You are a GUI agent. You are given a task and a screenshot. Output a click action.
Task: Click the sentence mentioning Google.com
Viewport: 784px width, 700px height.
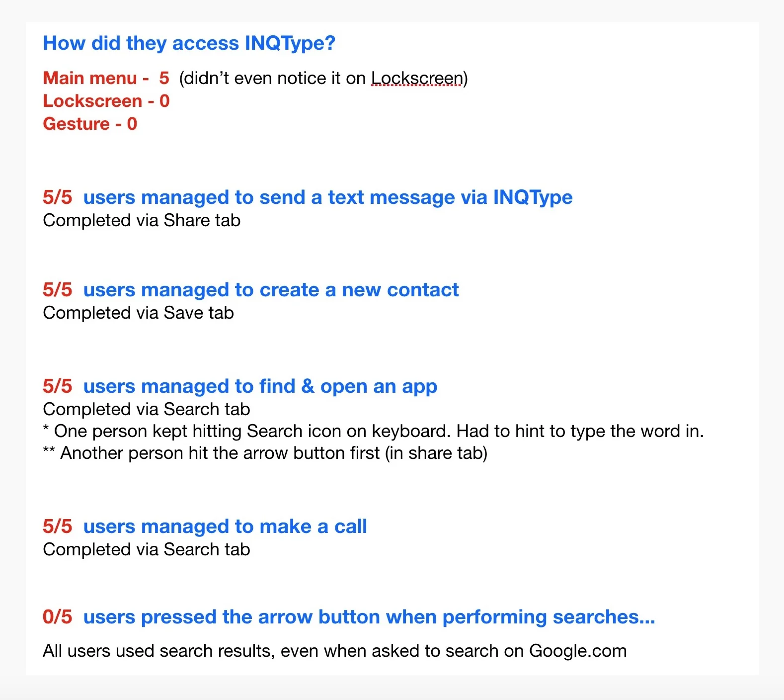click(335, 651)
